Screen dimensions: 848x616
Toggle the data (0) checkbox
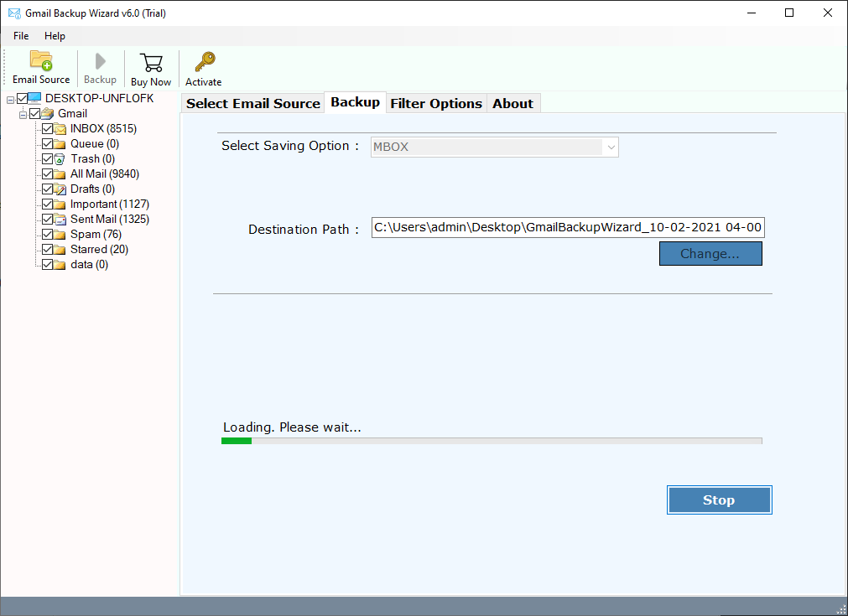point(47,265)
